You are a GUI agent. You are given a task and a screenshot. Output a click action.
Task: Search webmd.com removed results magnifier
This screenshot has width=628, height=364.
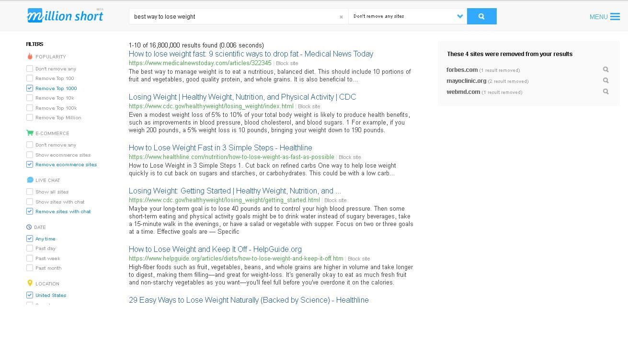pyautogui.click(x=606, y=91)
